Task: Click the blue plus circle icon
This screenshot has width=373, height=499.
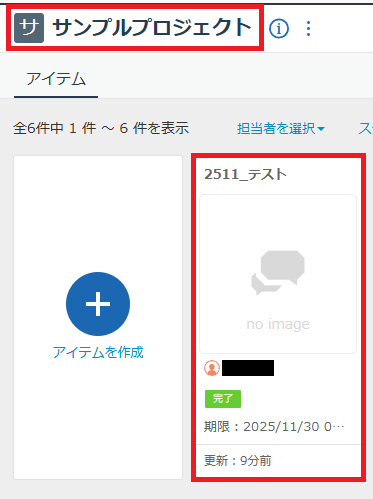Action: pos(98,304)
